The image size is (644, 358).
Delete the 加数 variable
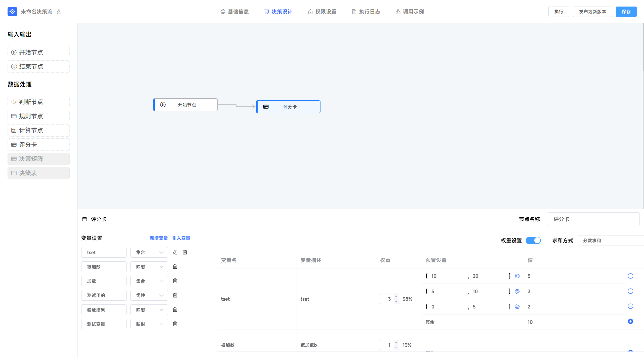point(175,281)
